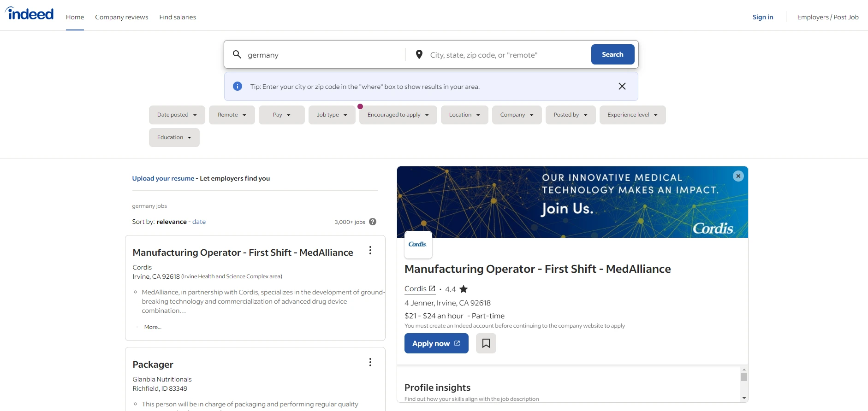Open the Find salaries page
Viewport: 868px width, 411px height.
[178, 17]
